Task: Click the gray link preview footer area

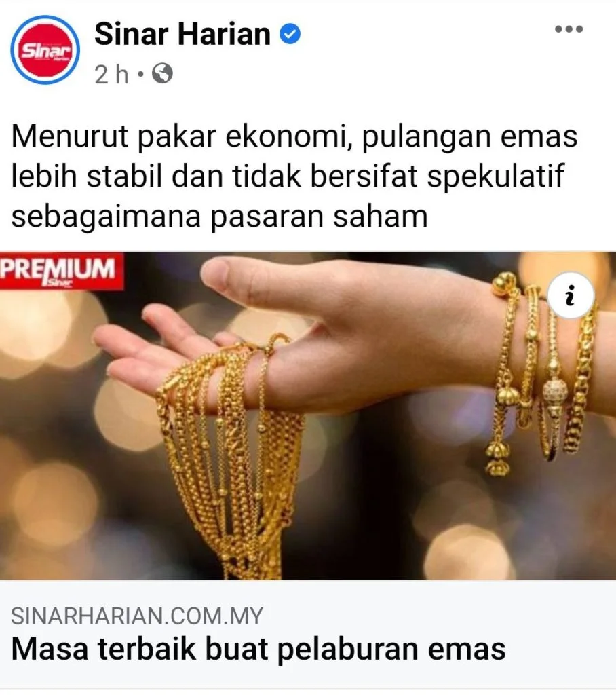Action: pyautogui.click(x=308, y=635)
